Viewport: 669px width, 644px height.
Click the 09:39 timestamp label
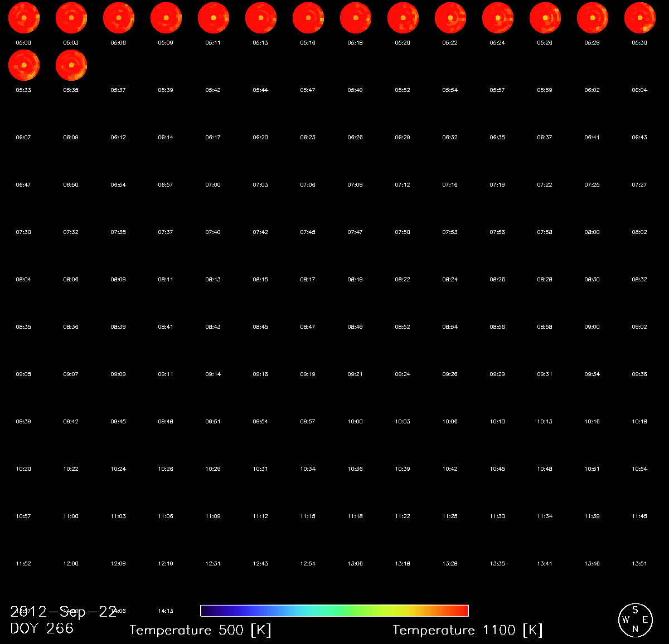tap(23, 422)
